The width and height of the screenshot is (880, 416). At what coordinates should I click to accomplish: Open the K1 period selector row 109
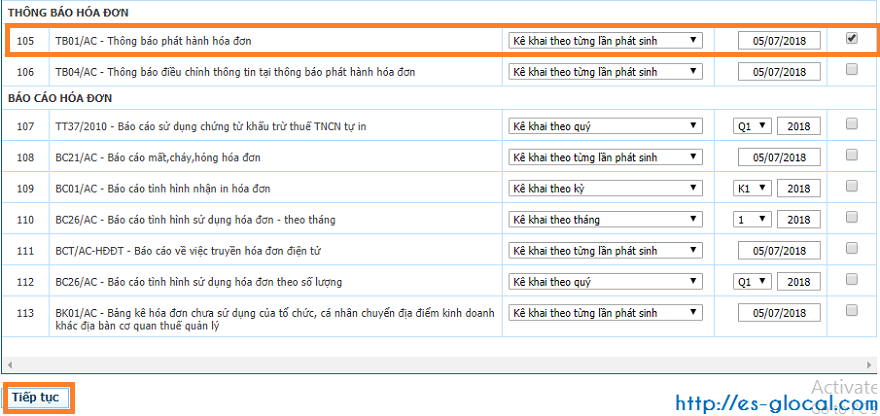click(x=752, y=188)
